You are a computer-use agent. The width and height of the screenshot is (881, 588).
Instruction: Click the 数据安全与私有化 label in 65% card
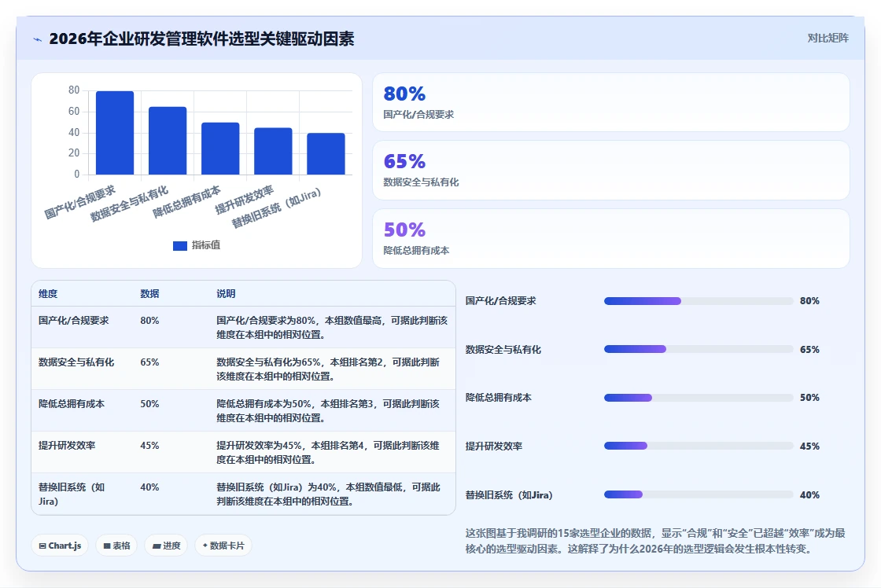click(421, 182)
